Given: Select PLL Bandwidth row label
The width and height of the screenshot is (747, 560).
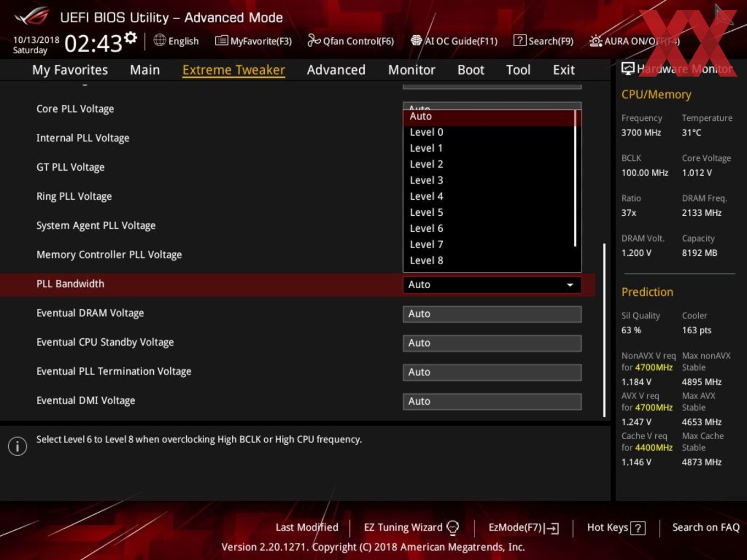Looking at the screenshot, I should pos(70,284).
